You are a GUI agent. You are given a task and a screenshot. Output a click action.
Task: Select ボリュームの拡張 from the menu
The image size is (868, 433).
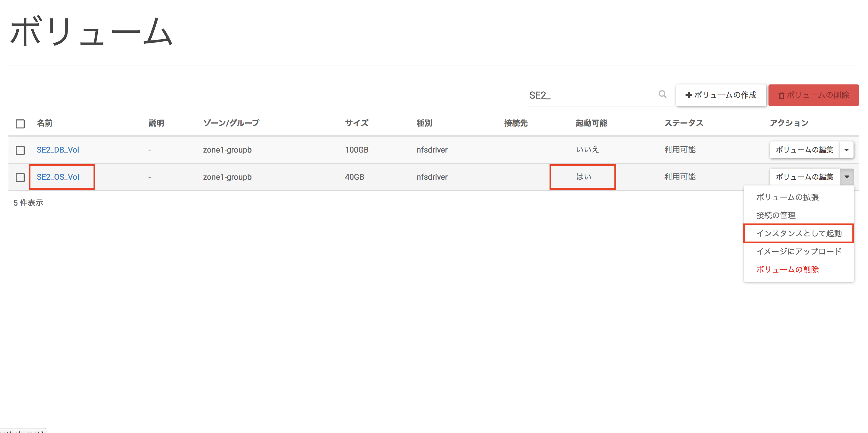pyautogui.click(x=787, y=197)
